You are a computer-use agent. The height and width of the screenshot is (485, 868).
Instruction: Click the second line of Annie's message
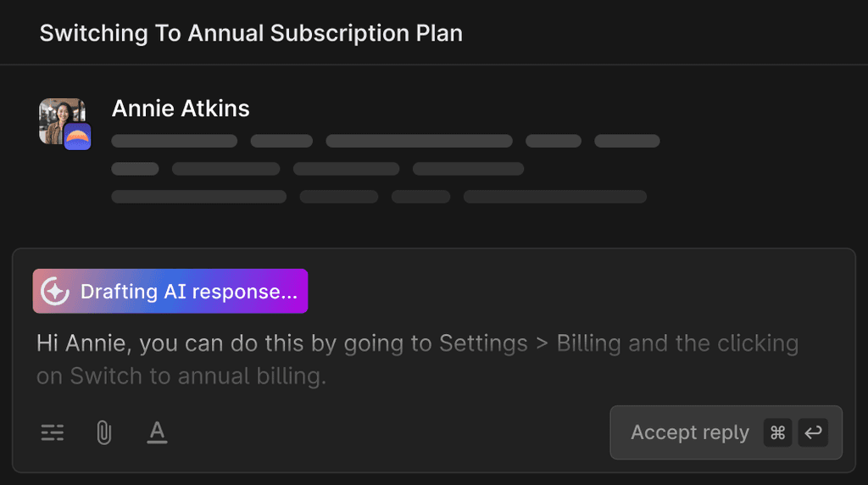(x=318, y=169)
